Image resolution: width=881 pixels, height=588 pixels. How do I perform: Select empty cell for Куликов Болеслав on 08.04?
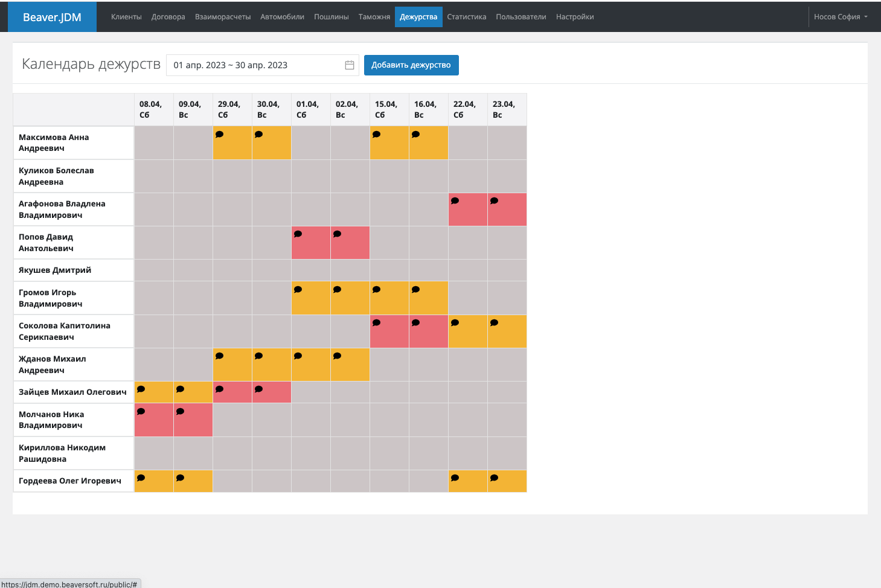click(x=154, y=176)
